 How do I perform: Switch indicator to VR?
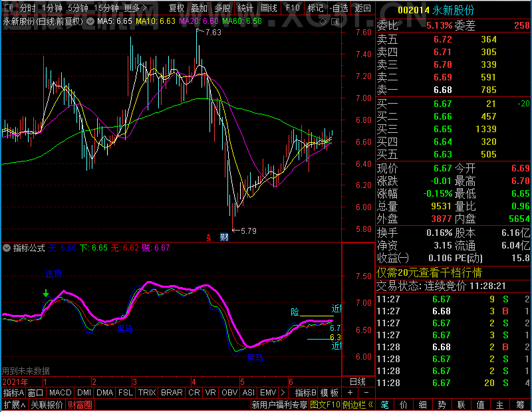point(211,393)
